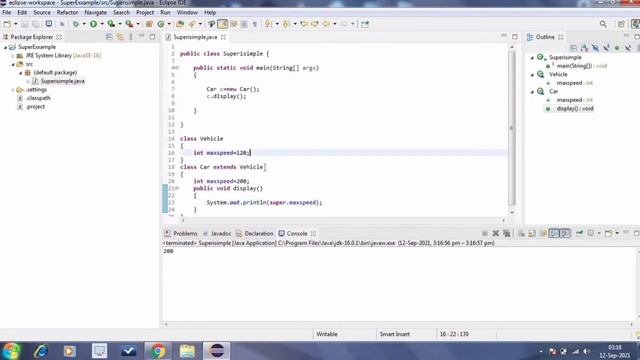640x360 pixels.
Task: Expand the .settings folder node
Action: pos(13,90)
